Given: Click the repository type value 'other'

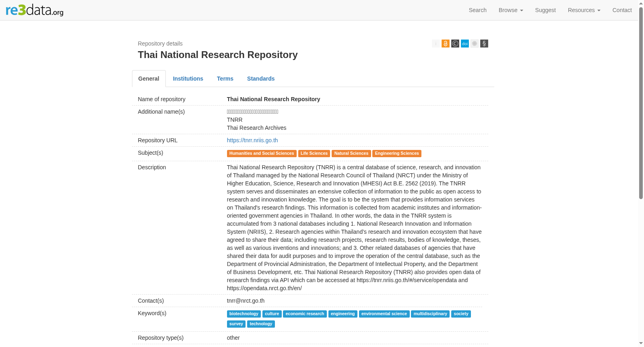Looking at the screenshot, I should pos(233,338).
